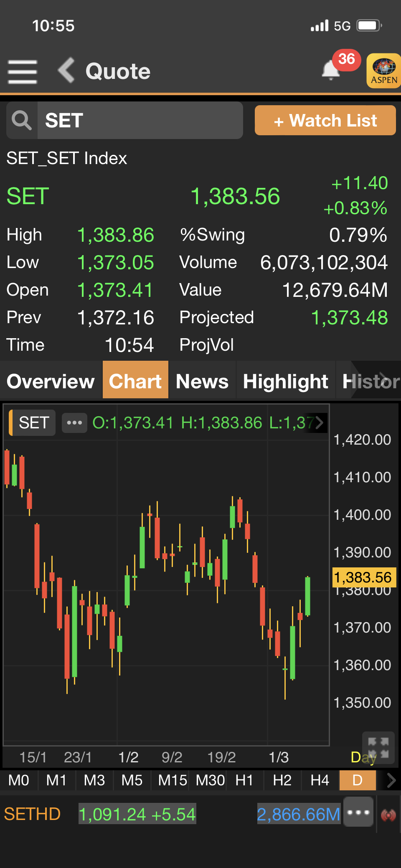The width and height of the screenshot is (401, 868).
Task: Open ticker bar more options
Action: click(358, 812)
